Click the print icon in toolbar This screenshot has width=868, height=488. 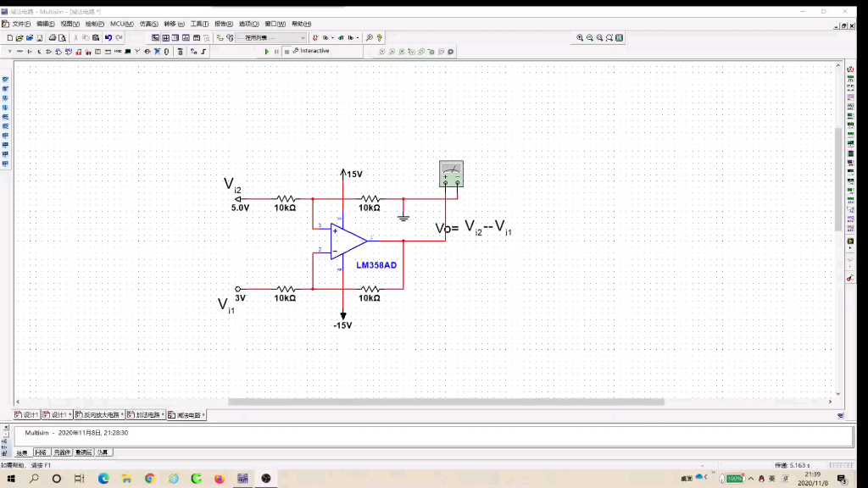(x=52, y=37)
